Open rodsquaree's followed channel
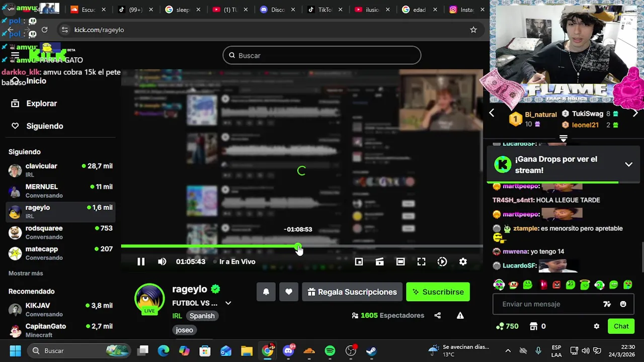Viewport: 644px width, 362px height. (x=60, y=232)
